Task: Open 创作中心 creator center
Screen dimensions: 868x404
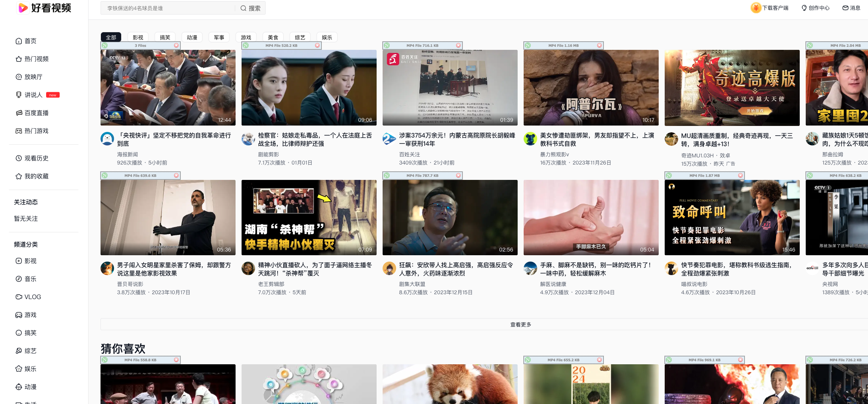Action: [x=815, y=8]
